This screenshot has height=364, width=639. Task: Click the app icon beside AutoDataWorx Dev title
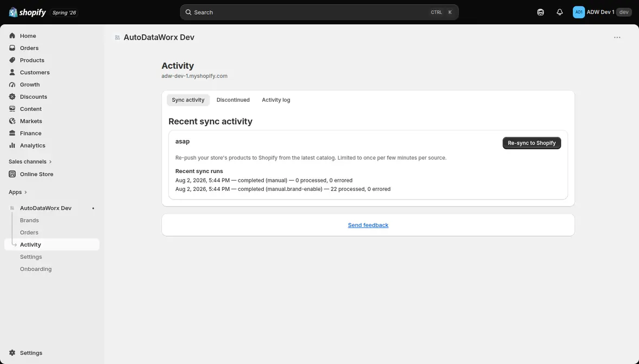[118, 37]
